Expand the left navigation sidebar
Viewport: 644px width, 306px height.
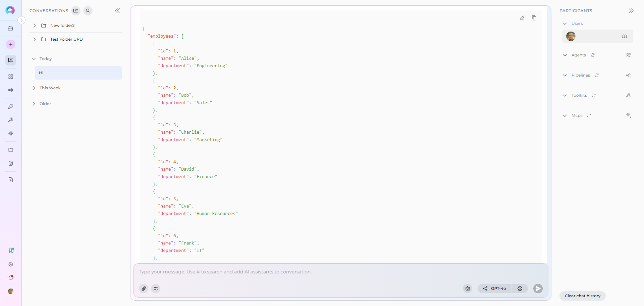(x=21, y=20)
